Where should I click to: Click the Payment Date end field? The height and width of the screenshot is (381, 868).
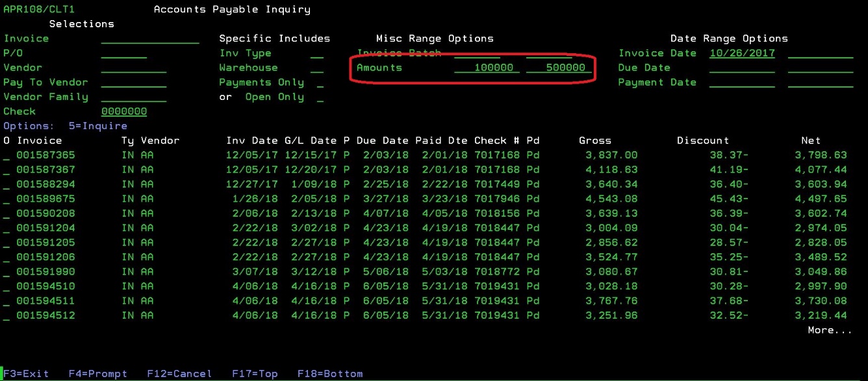820,83
